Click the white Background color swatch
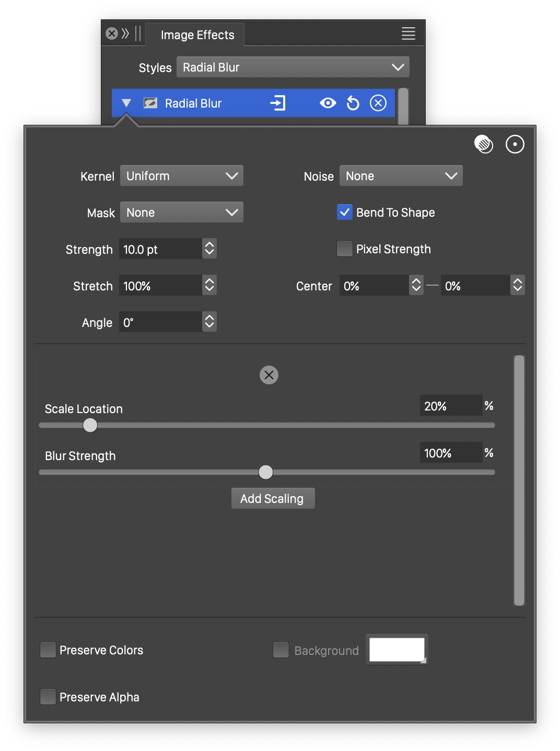The image size is (560, 751). click(396, 650)
